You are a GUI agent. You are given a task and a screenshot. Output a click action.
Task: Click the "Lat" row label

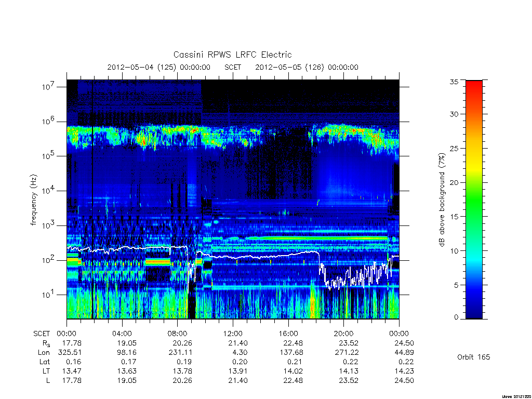pyautogui.click(x=45, y=362)
